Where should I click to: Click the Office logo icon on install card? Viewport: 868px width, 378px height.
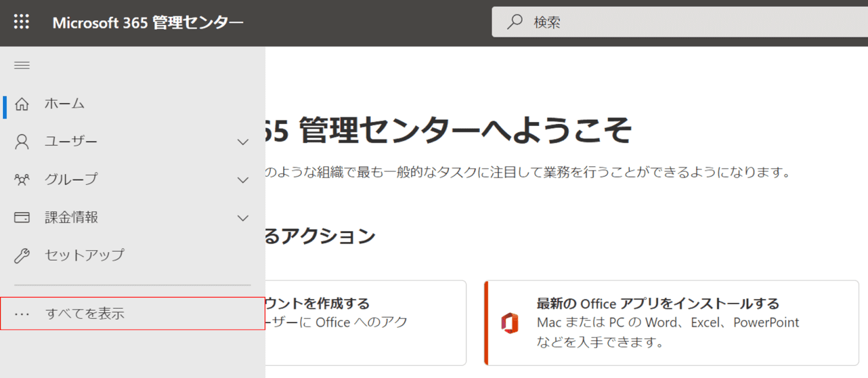pos(510,323)
